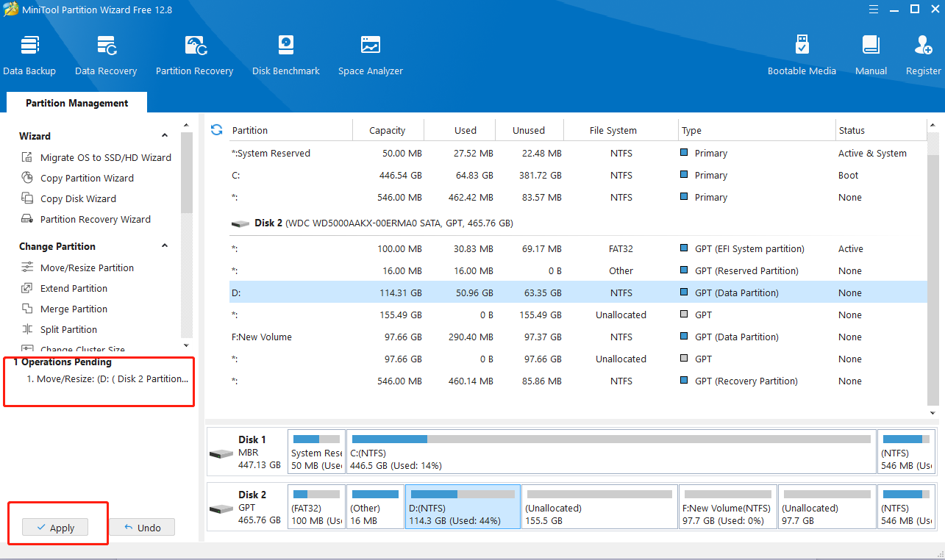Open the Manual
This screenshot has width=945, height=560.
[x=871, y=55]
